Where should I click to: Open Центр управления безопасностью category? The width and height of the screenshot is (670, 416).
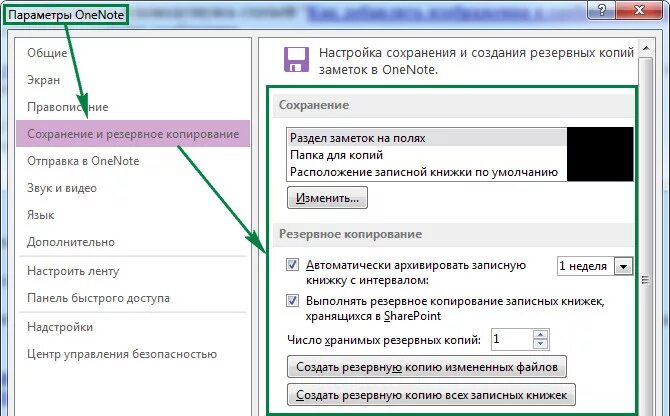(x=122, y=354)
